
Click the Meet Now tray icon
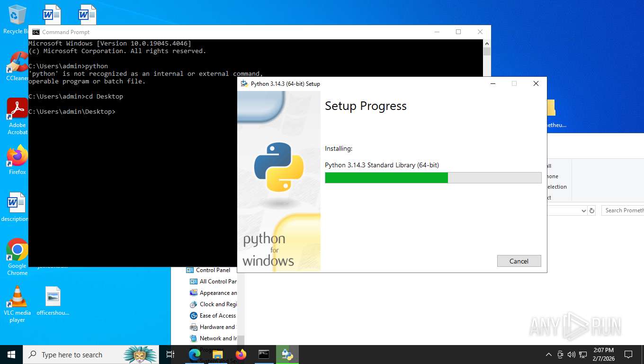[560, 355]
